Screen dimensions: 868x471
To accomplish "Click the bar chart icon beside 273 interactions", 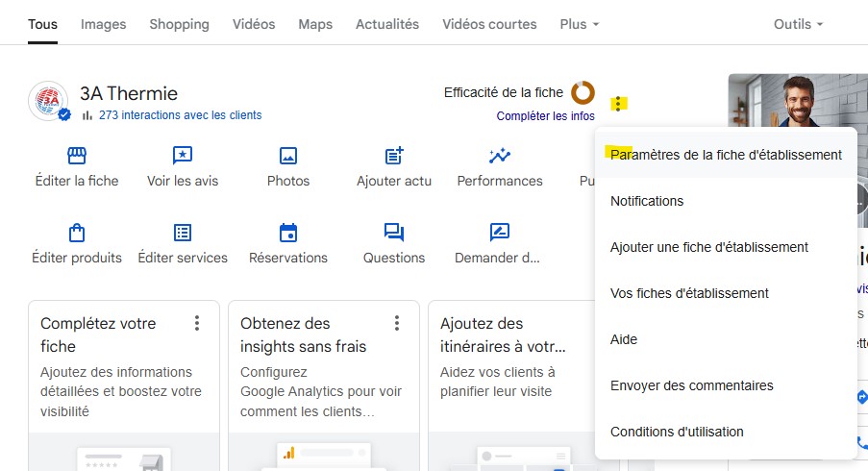I will [87, 115].
